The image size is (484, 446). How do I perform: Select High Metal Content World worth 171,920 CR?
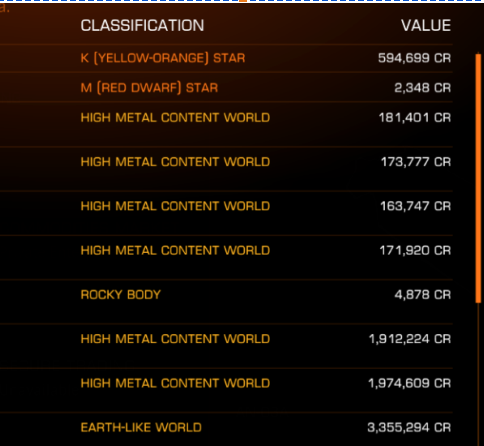[x=226, y=257]
